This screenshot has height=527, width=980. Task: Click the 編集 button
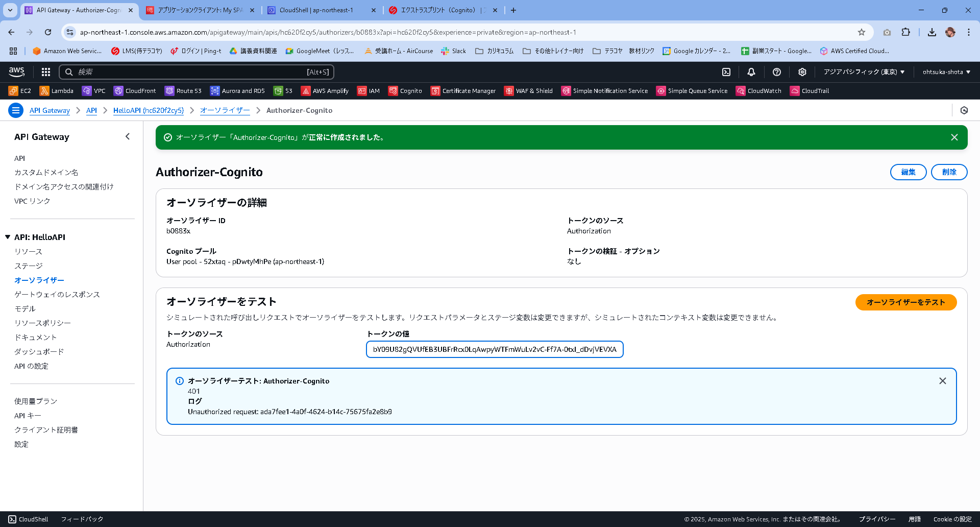coord(908,172)
